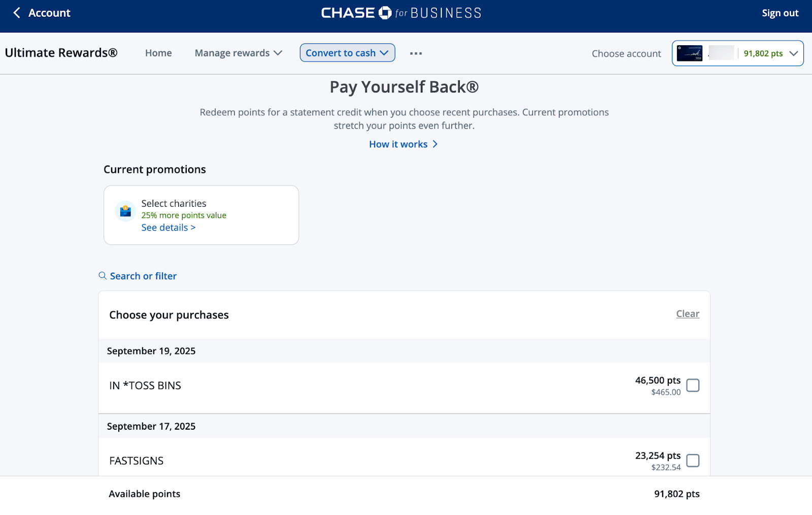Open See details for Select charities
The height and width of the screenshot is (515, 812).
(168, 228)
